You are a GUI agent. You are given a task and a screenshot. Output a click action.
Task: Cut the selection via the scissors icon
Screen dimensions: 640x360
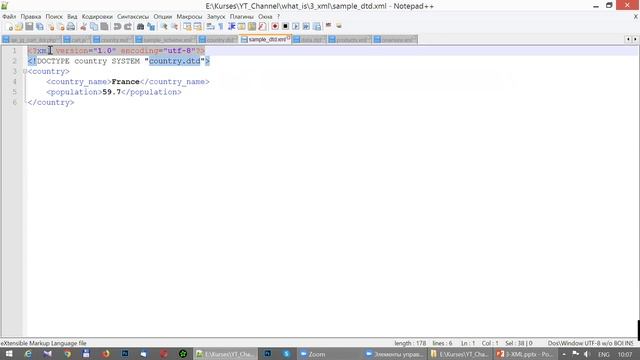click(x=83, y=27)
